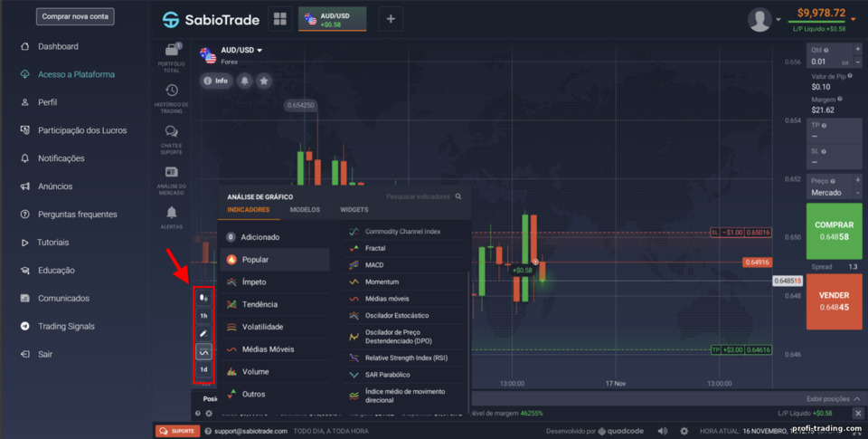Select the Popular indicator category
Screen dimensions: 868x439
tap(275, 260)
